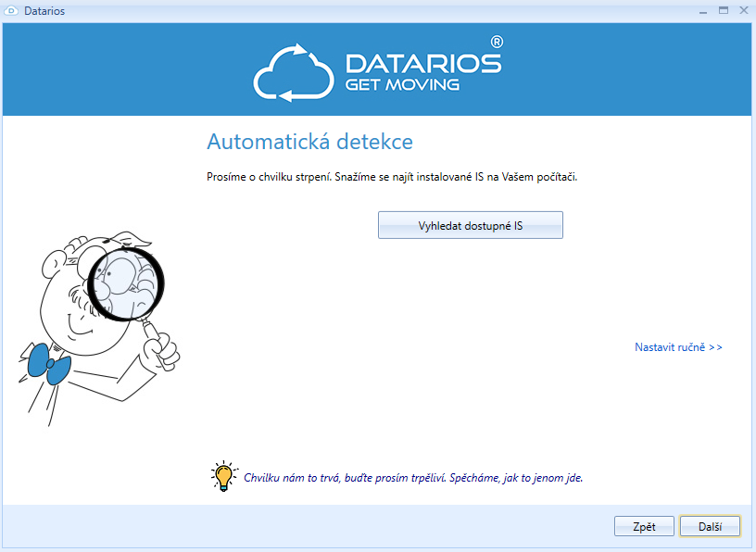Click the Datarios window title text
Image resolution: width=756 pixels, height=552 pixels.
44,10
